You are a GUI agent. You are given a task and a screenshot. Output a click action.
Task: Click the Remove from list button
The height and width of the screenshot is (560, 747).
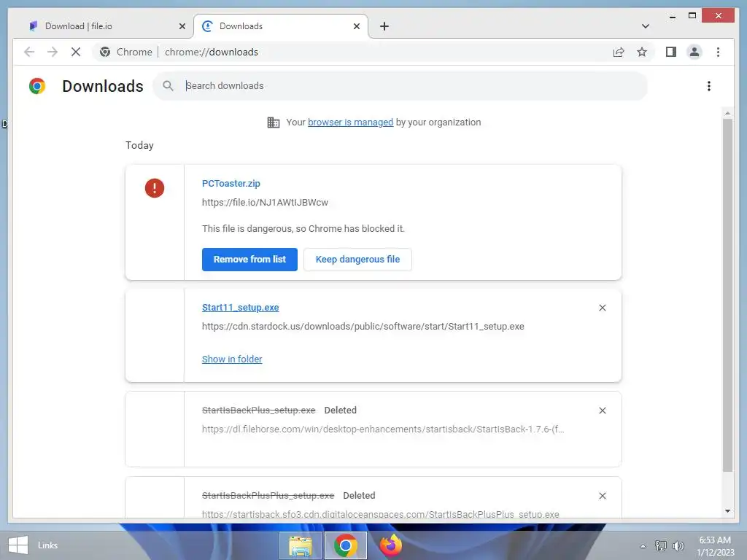[249, 260]
